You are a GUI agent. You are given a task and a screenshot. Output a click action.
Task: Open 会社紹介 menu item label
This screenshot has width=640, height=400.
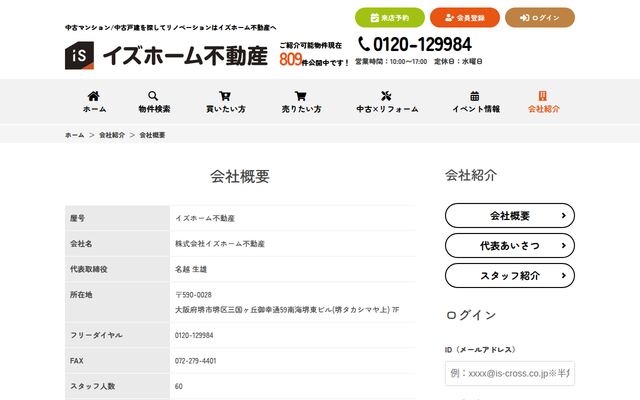pos(544,109)
